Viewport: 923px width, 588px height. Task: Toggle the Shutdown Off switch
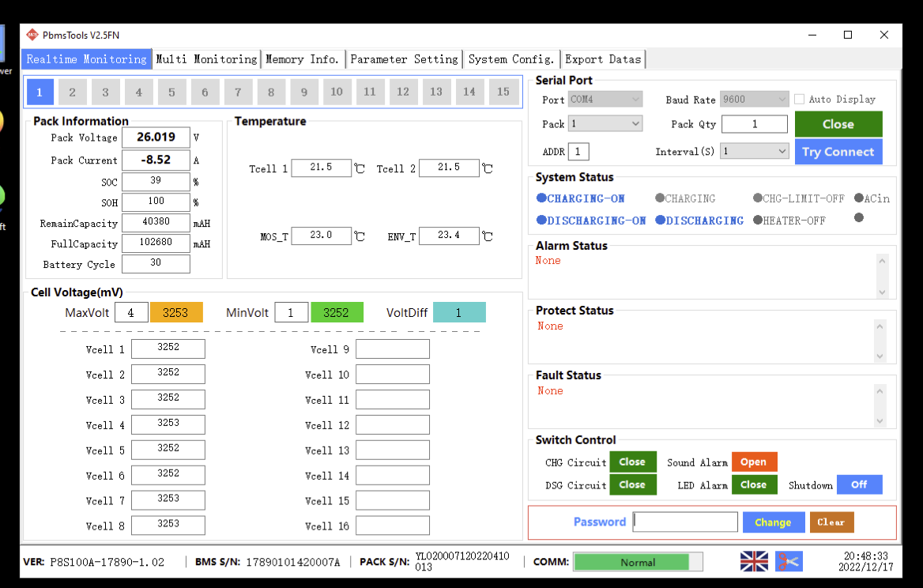point(860,484)
